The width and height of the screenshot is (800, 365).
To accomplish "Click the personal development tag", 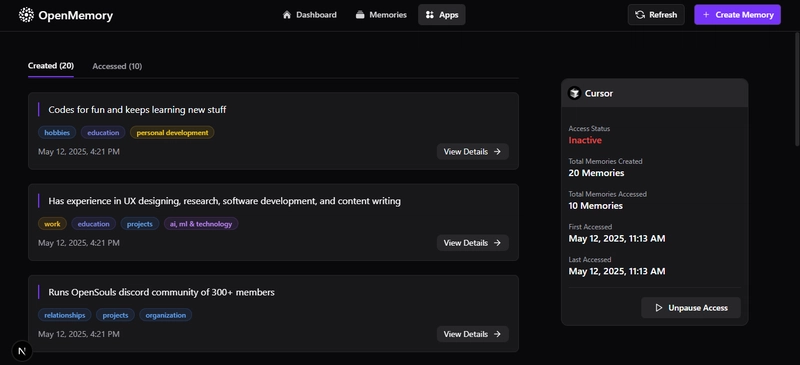I will [172, 133].
